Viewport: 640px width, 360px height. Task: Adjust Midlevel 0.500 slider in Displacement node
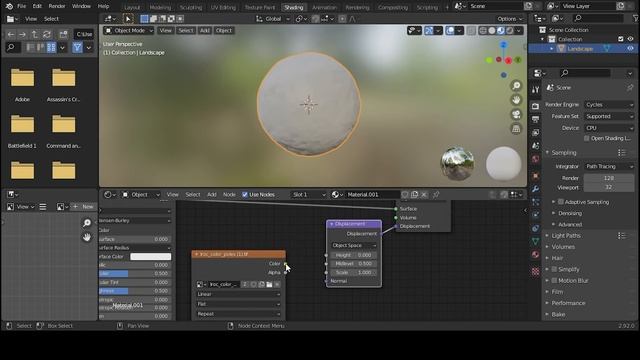[354, 264]
